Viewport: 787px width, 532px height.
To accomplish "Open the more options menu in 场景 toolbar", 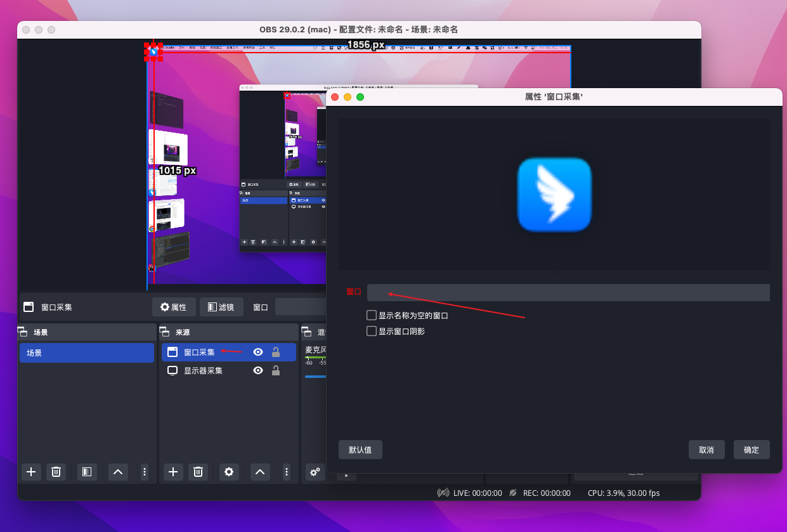I will click(145, 472).
